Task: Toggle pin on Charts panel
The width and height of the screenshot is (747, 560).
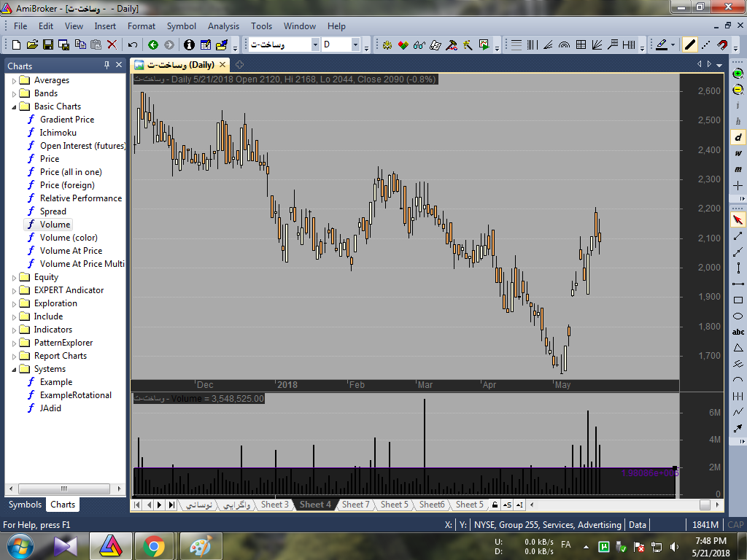Action: (x=107, y=65)
